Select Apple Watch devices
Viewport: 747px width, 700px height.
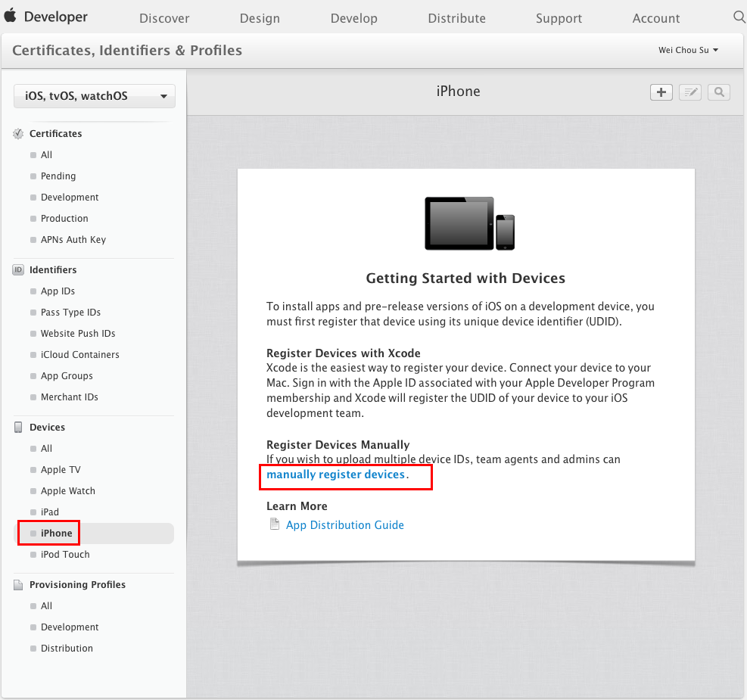(68, 491)
